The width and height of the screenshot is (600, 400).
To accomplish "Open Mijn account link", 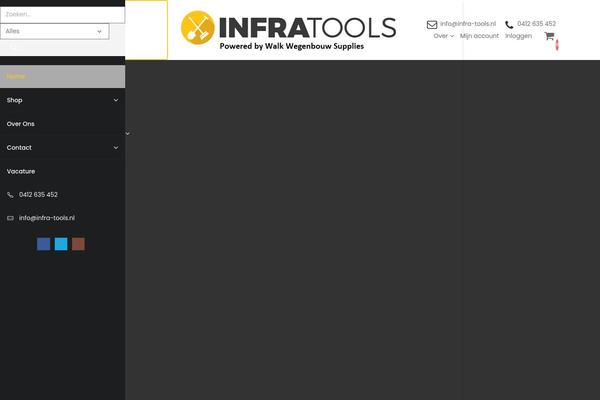I will tap(479, 36).
